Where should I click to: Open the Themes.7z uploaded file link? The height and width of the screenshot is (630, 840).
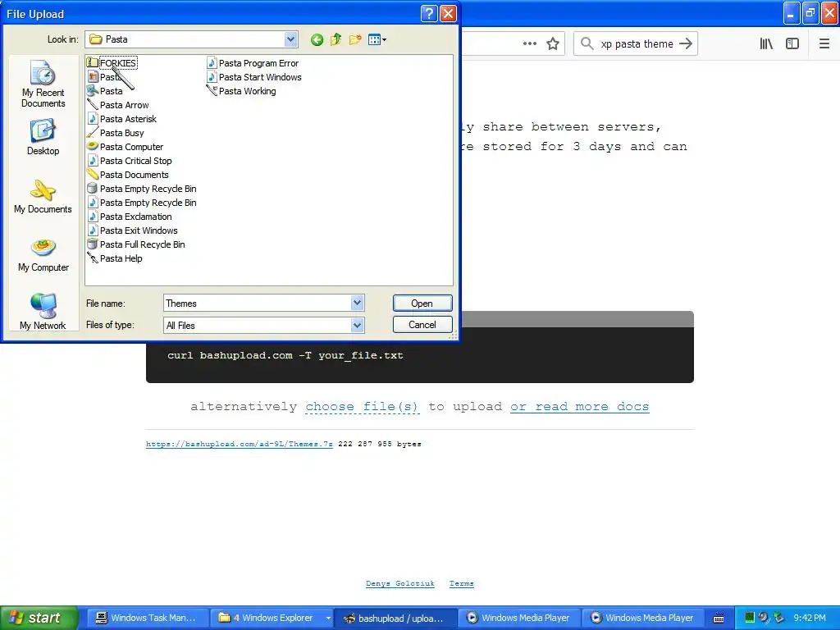pos(239,444)
